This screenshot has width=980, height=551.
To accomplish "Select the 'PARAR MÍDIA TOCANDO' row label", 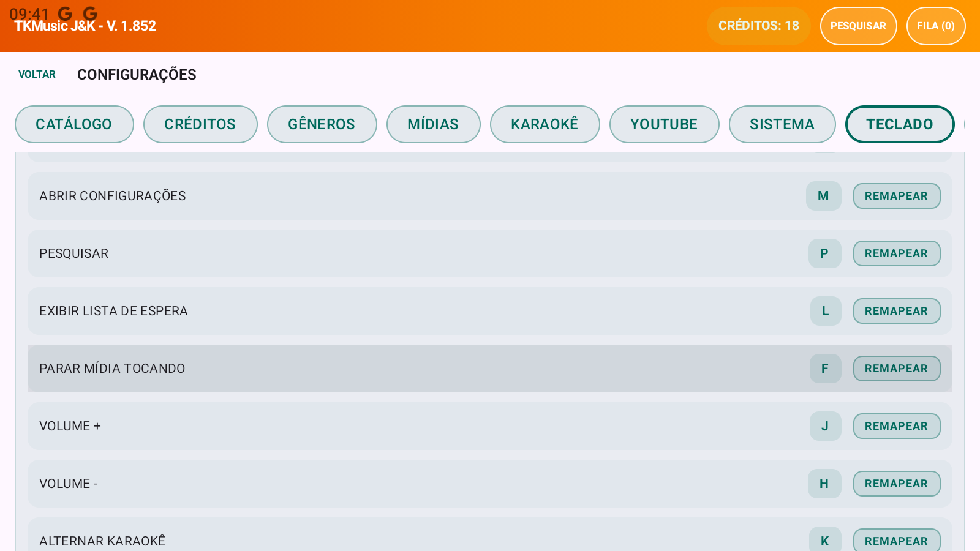I will click(112, 369).
